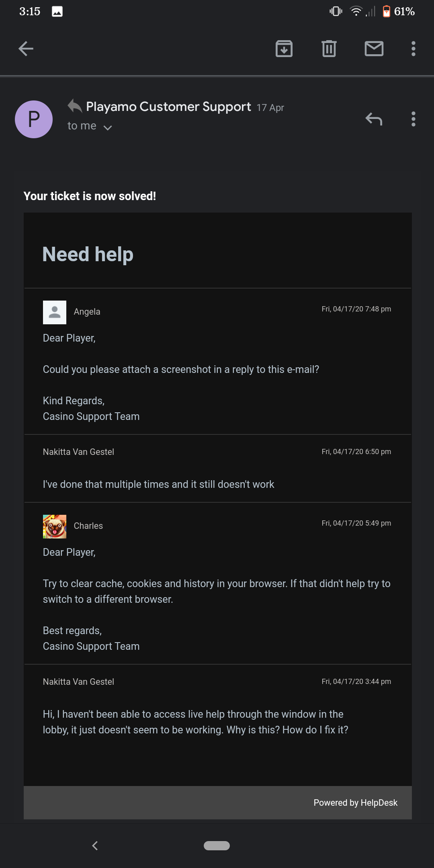Go back using the top-left arrow

coord(26,49)
